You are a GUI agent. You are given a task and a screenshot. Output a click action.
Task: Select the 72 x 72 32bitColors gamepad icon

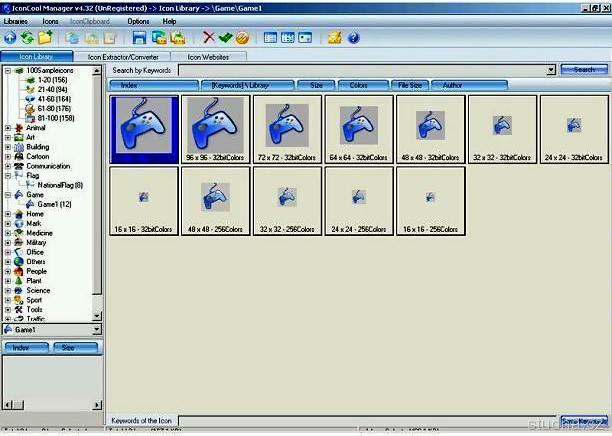(x=287, y=129)
